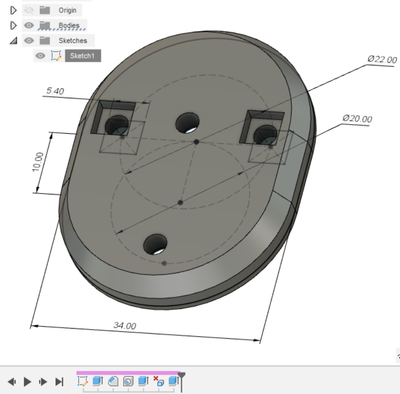Click the sketch feature in the timeline

82,381
